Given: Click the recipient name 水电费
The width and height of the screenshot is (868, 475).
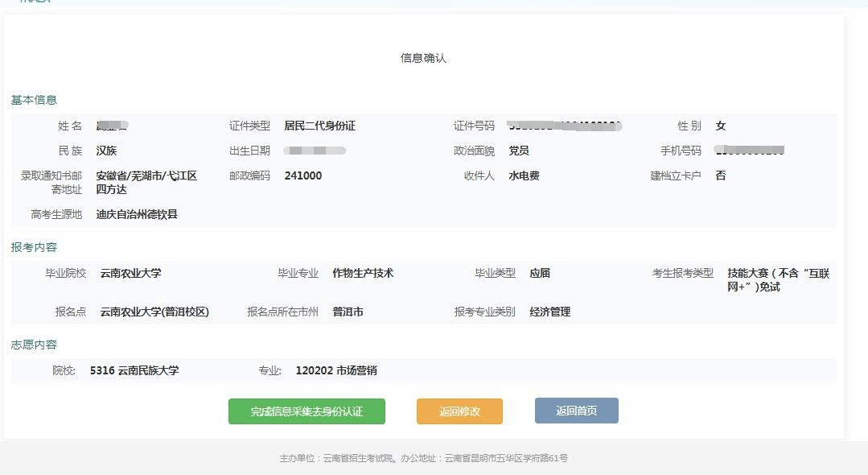Looking at the screenshot, I should pyautogui.click(x=524, y=176).
